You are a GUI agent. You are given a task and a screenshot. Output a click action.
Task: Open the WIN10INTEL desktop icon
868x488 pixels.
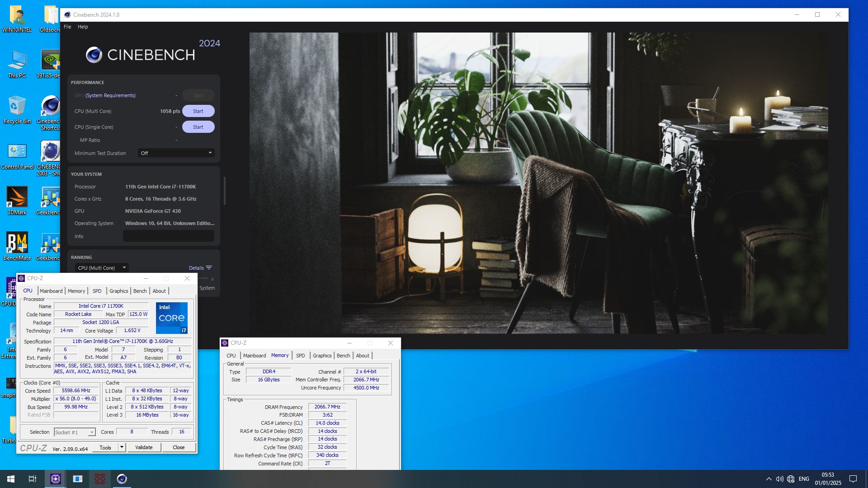[x=17, y=18]
